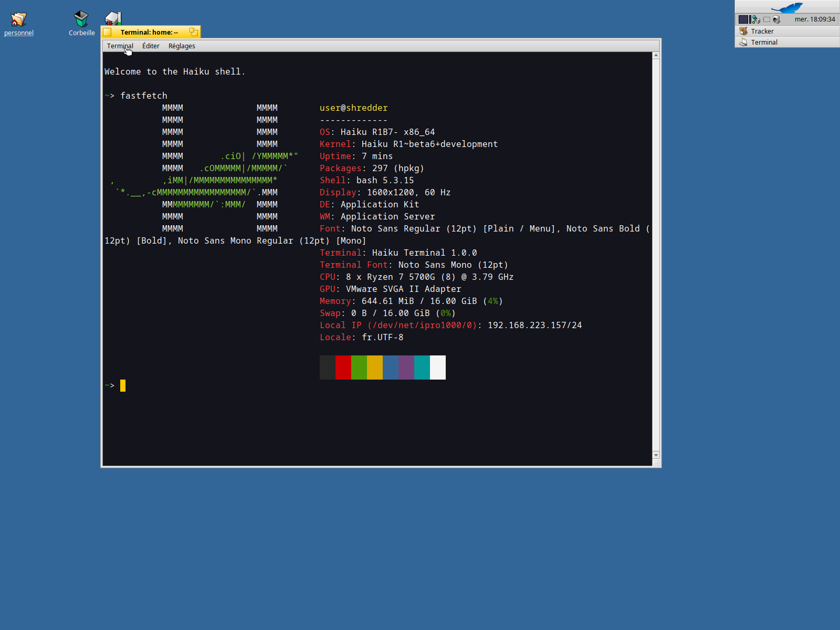Click the 'OS: Haiku R1B7- x86_64' line

click(377, 132)
